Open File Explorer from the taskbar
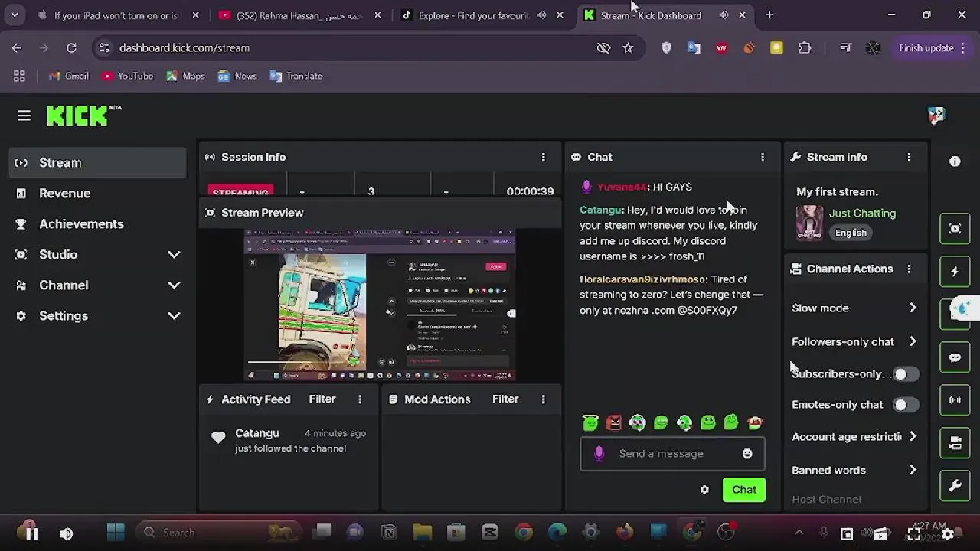The image size is (980, 551). [423, 533]
